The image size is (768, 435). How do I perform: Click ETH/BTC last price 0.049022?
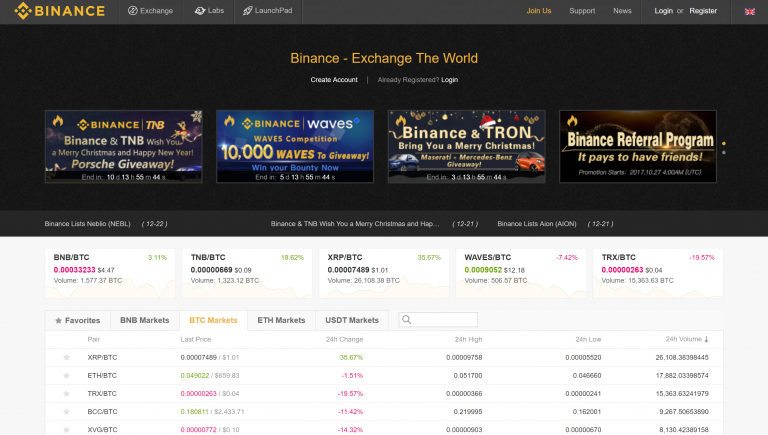194,376
